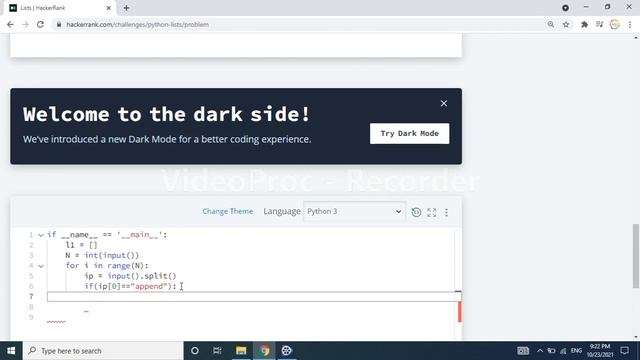Open the VideoProc taskbar icon
The image size is (640, 360).
click(x=287, y=351)
